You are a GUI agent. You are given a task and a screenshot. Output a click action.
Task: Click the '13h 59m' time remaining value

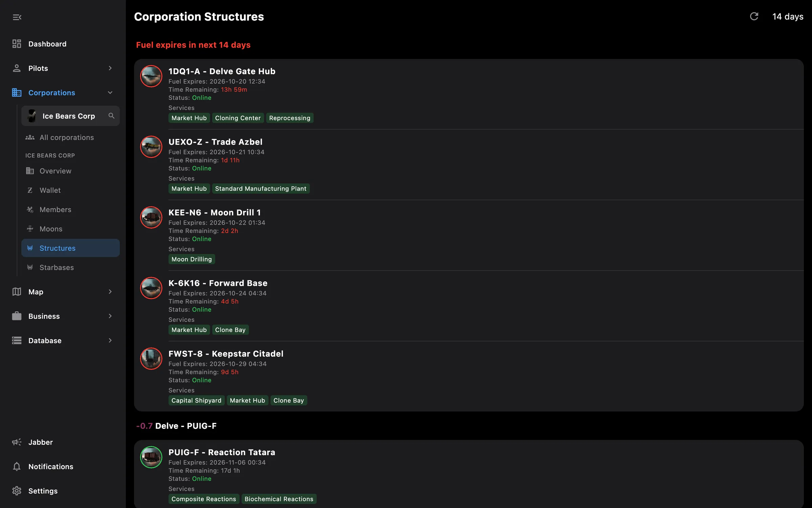point(234,89)
